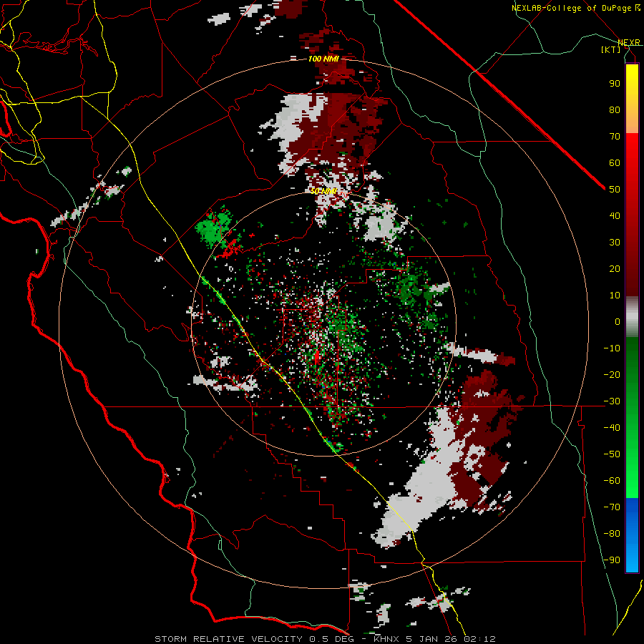Screen dimensions: 644x644
Task: Click the 50 NMI range ring label
Action: pyautogui.click(x=323, y=191)
